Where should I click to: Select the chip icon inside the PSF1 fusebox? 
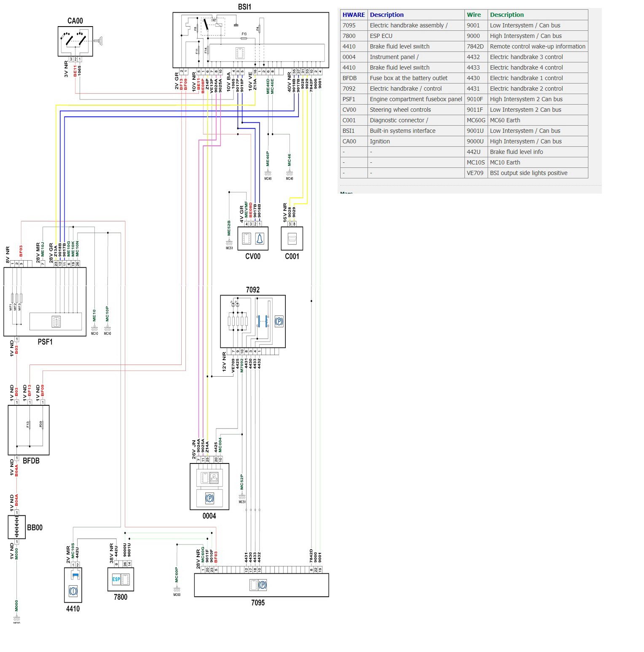(56, 322)
